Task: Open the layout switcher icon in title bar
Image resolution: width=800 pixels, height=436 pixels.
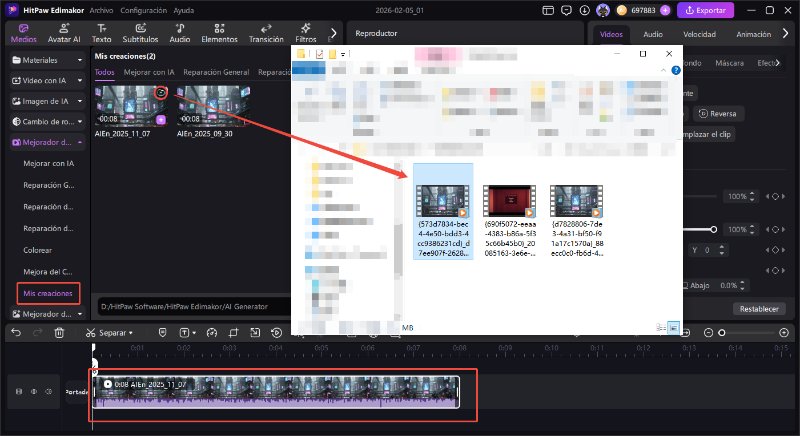Action: (x=548, y=10)
